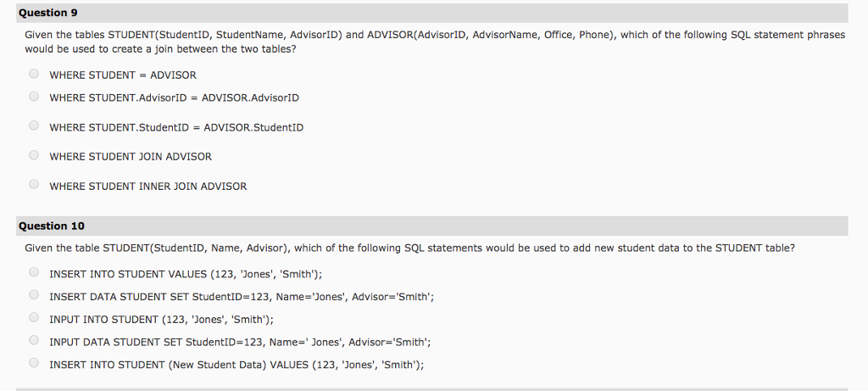Click text 'WHERE STUDENT.AdvisorID = ADVISOR.AdvisorID'
The image size is (868, 391).
[174, 98]
